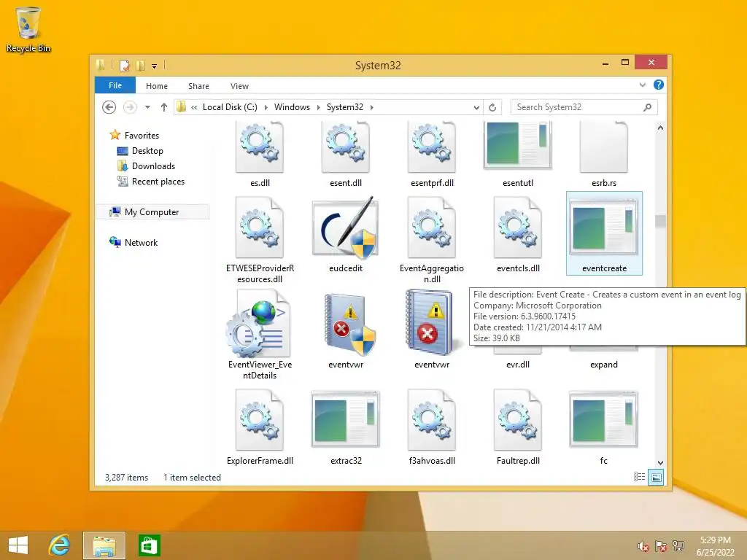Screen dimensions: 747x560
Task: Select the EventAggregation.dll file icon
Action: (x=432, y=227)
